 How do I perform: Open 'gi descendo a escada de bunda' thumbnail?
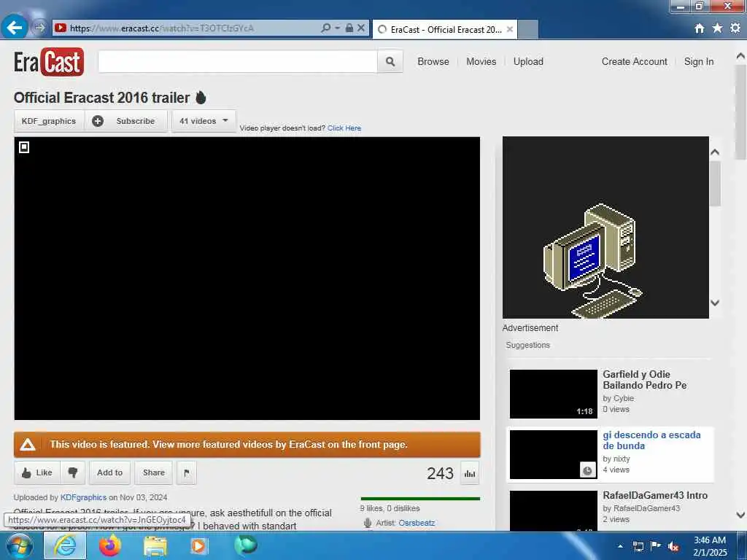pos(553,454)
